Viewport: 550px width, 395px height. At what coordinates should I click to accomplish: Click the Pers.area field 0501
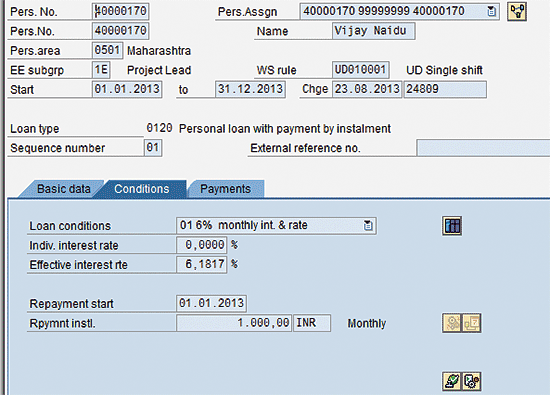point(107,50)
